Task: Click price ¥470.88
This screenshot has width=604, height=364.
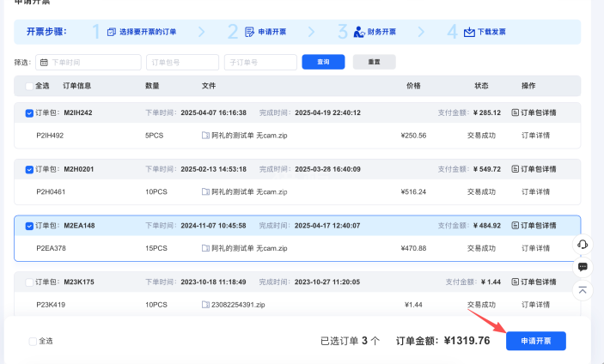Action: [x=413, y=248]
